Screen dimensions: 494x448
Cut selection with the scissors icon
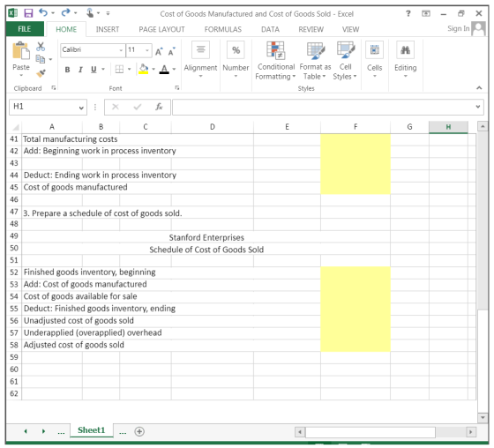(41, 47)
